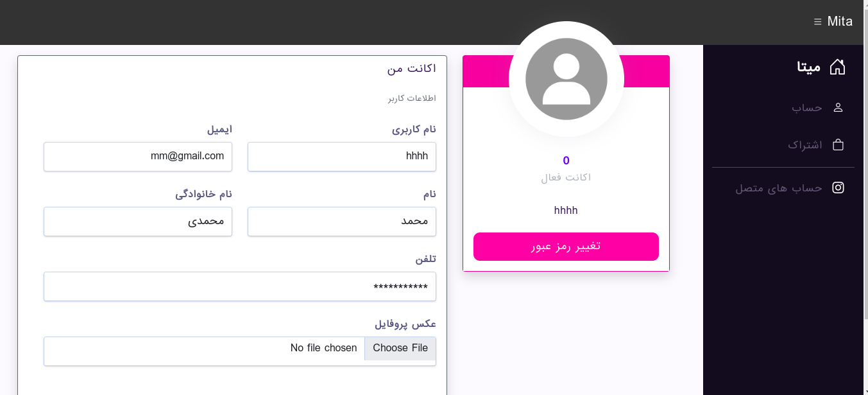
Task: Click the تغییر رمز عبور button
Action: point(566,247)
